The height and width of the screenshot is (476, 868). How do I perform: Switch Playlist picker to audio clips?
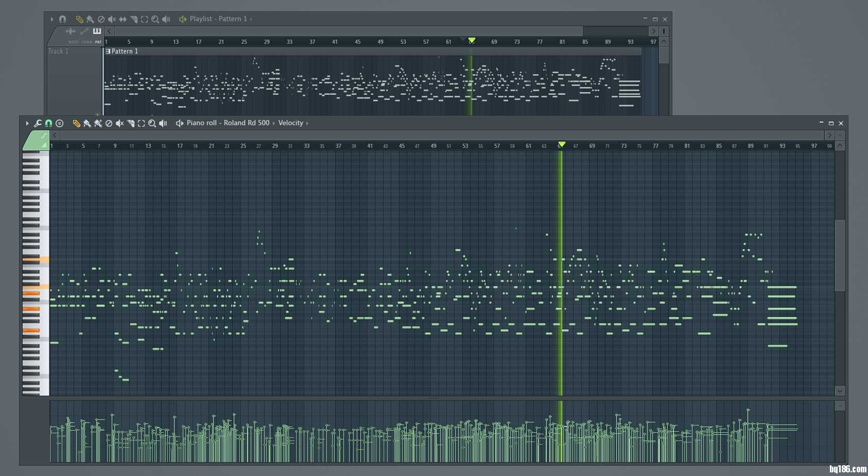[x=71, y=31]
